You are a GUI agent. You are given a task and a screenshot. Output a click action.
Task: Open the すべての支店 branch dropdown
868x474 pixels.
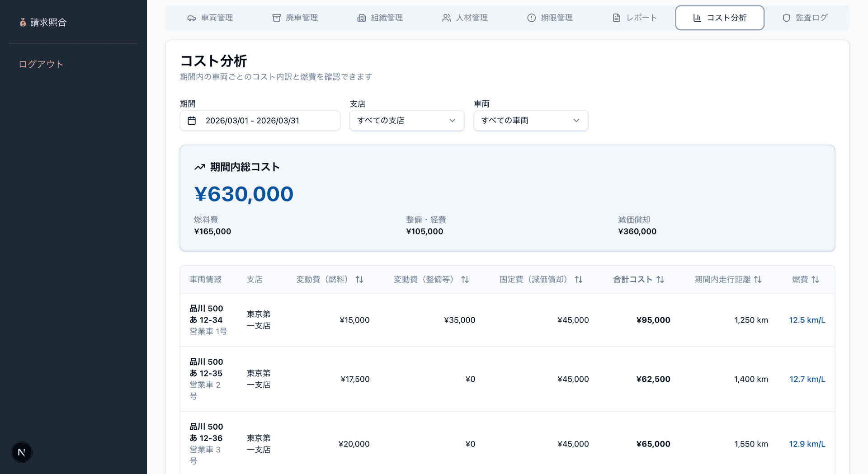tap(406, 120)
